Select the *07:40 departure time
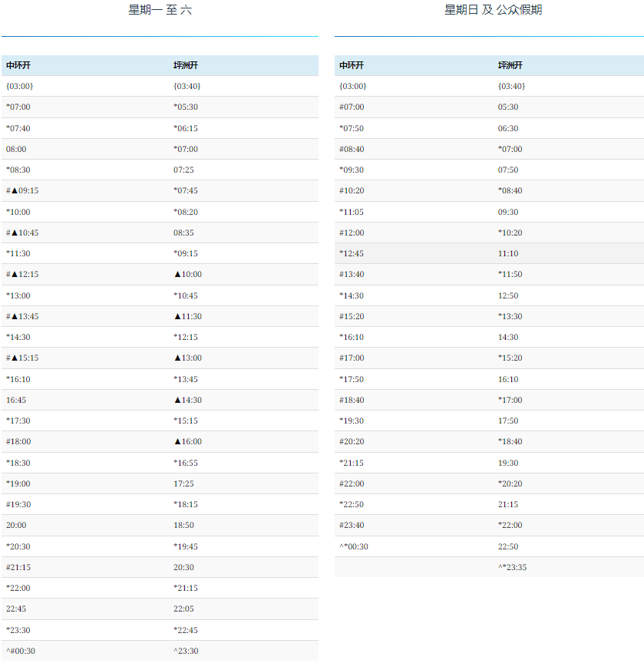Image resolution: width=644 pixels, height=663 pixels. pos(18,128)
